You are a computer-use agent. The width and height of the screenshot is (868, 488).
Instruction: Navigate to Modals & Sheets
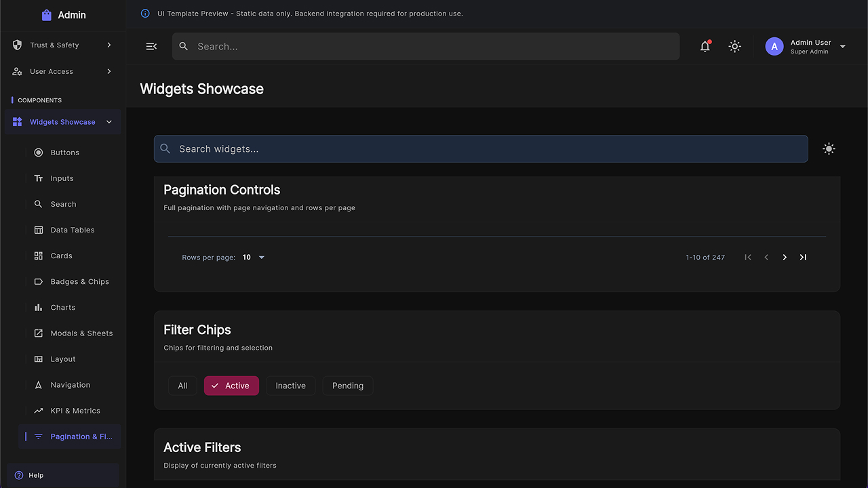pos(71,333)
